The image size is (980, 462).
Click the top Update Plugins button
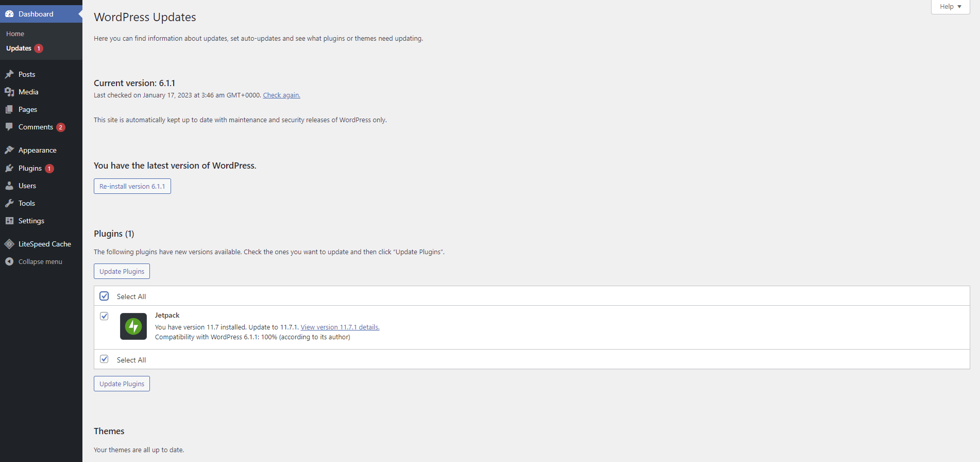122,271
